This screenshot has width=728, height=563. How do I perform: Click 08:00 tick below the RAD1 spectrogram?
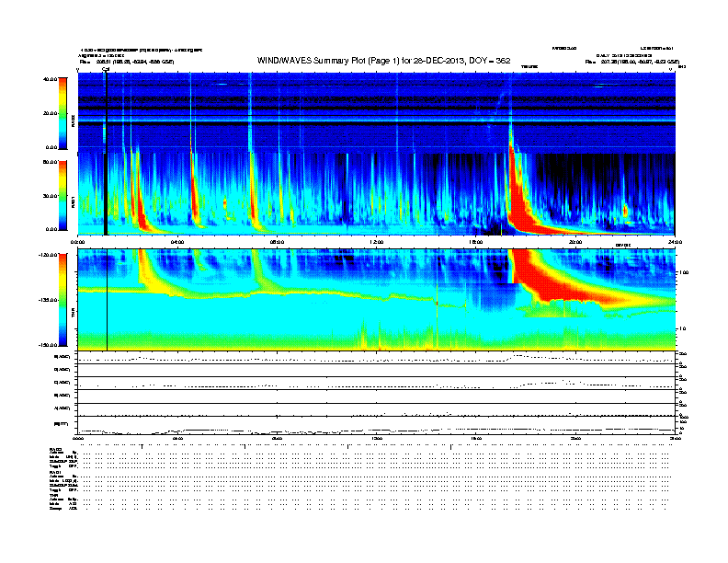pyautogui.click(x=277, y=243)
